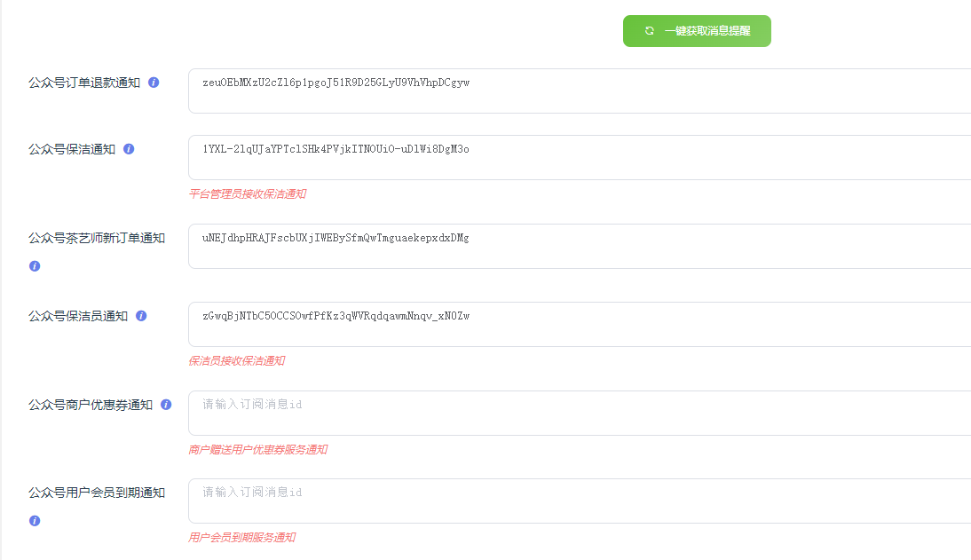Focus the empty 公众号商户优惠券通知 field
The height and width of the screenshot is (560, 971).
(579, 414)
